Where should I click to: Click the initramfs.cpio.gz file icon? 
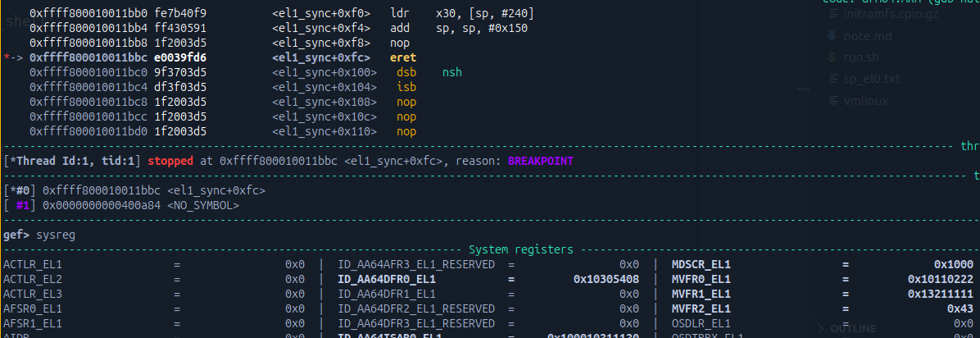pos(833,15)
